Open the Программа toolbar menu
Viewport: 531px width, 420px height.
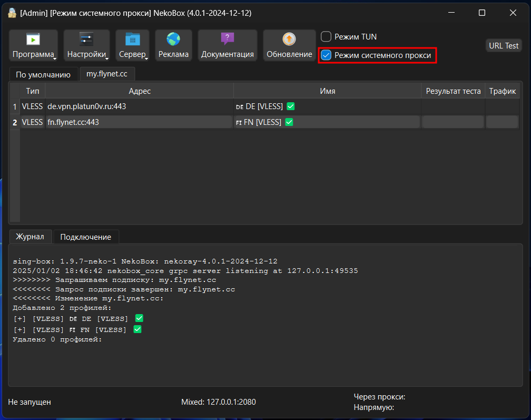(34, 45)
